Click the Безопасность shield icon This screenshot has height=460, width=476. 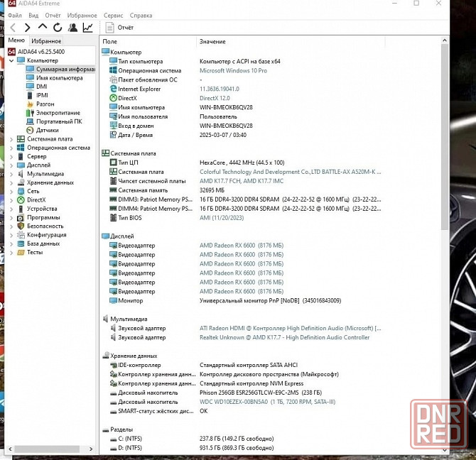click(21, 226)
